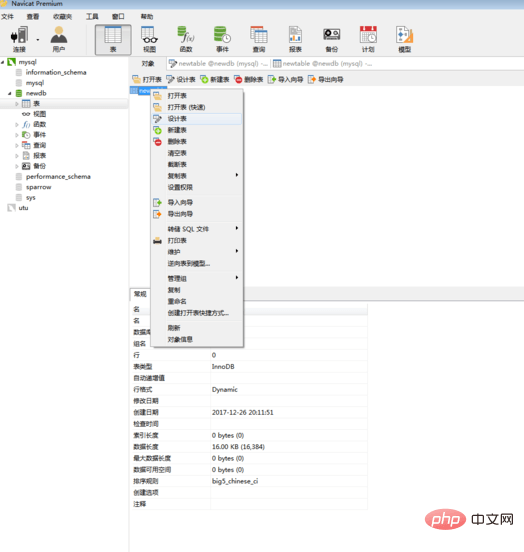This screenshot has width=524, height=552.
Task: Choose 导出向导 in the context menu
Action: 197,214
